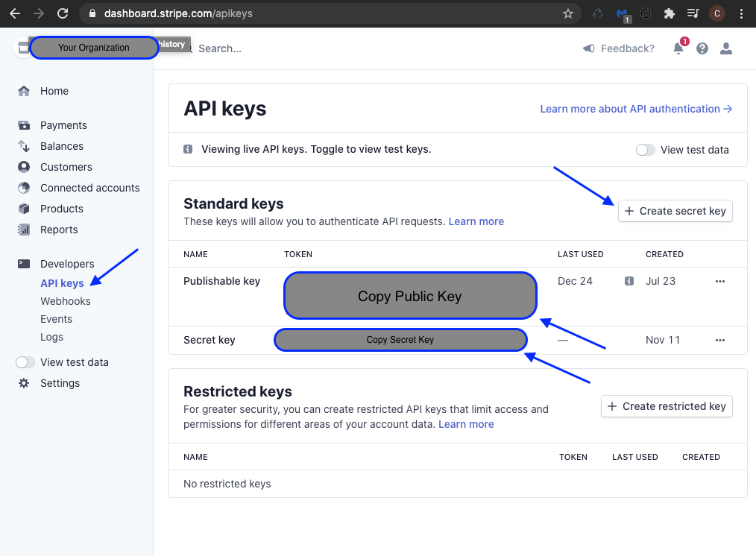756x556 pixels.
Task: Click Create restricted key button
Action: [667, 406]
